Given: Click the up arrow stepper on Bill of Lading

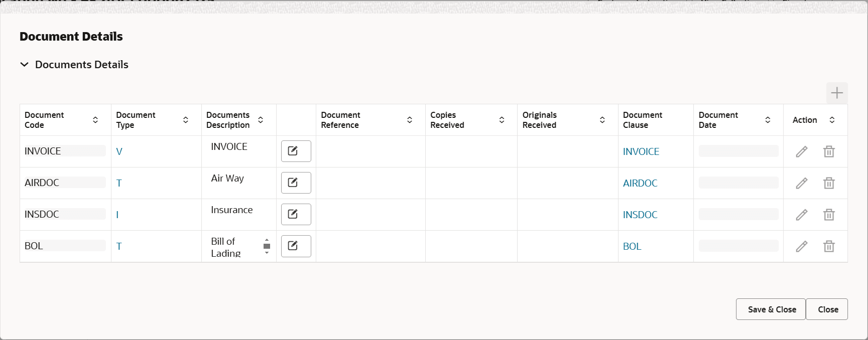Looking at the screenshot, I should click(267, 239).
